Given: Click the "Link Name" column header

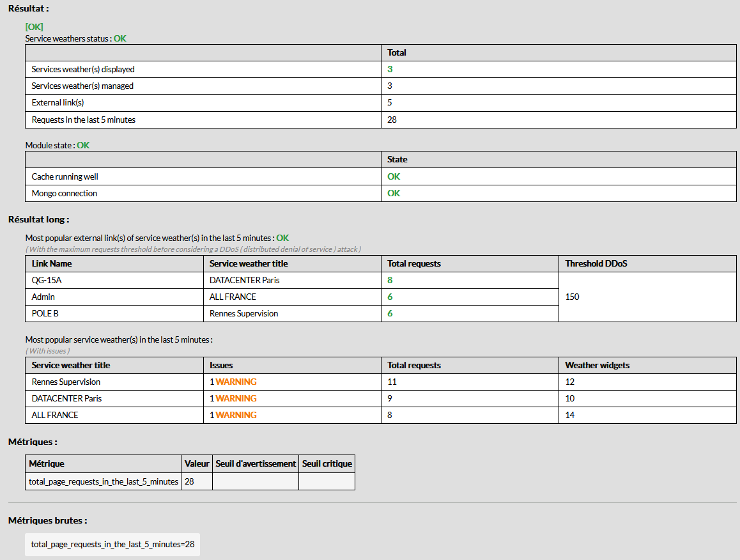Looking at the screenshot, I should coord(52,263).
